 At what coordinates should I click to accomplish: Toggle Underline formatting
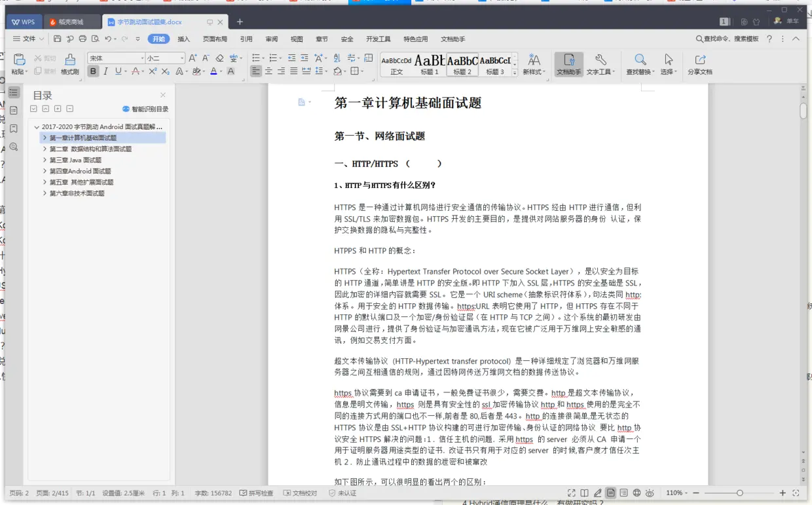pos(119,71)
